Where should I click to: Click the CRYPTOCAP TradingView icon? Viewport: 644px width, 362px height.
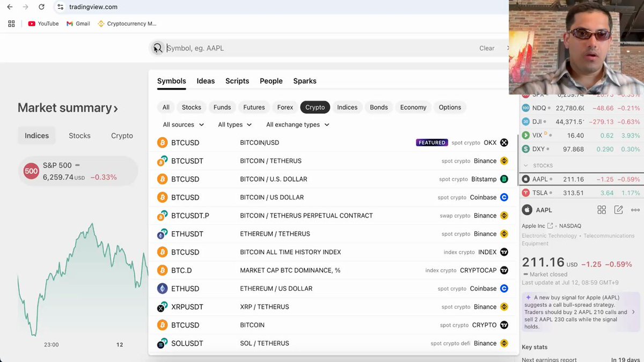pos(504,270)
